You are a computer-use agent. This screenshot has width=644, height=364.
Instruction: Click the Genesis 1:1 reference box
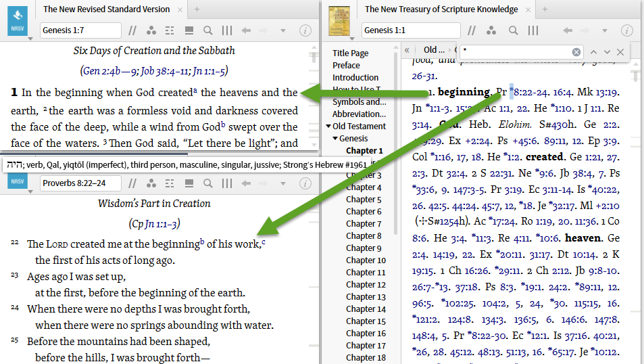(x=411, y=30)
